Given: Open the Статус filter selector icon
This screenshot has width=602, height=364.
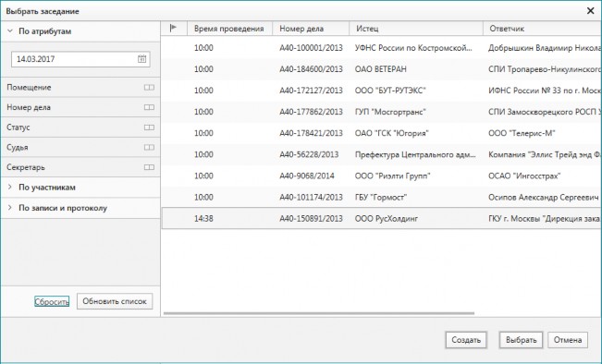Looking at the screenshot, I should click(149, 127).
